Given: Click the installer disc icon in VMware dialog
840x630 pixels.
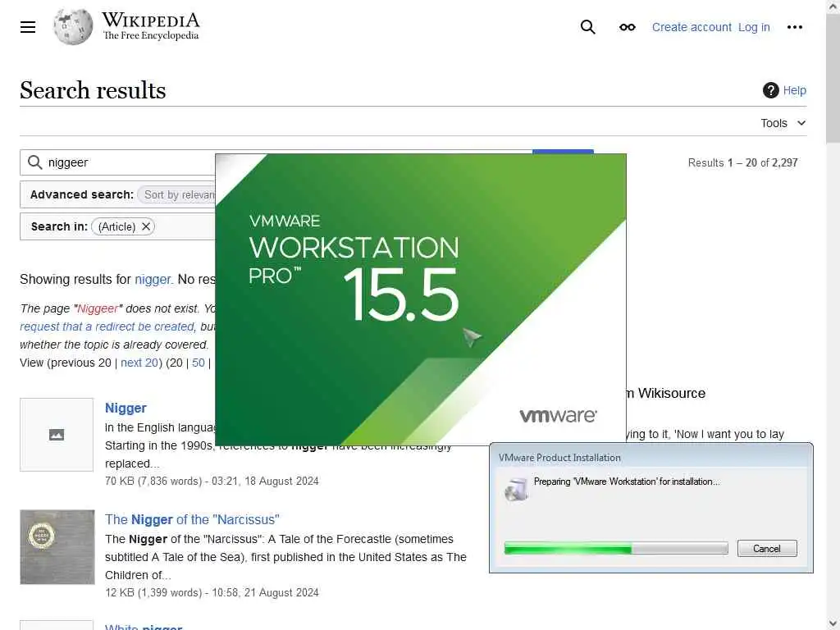Looking at the screenshot, I should tap(517, 489).
